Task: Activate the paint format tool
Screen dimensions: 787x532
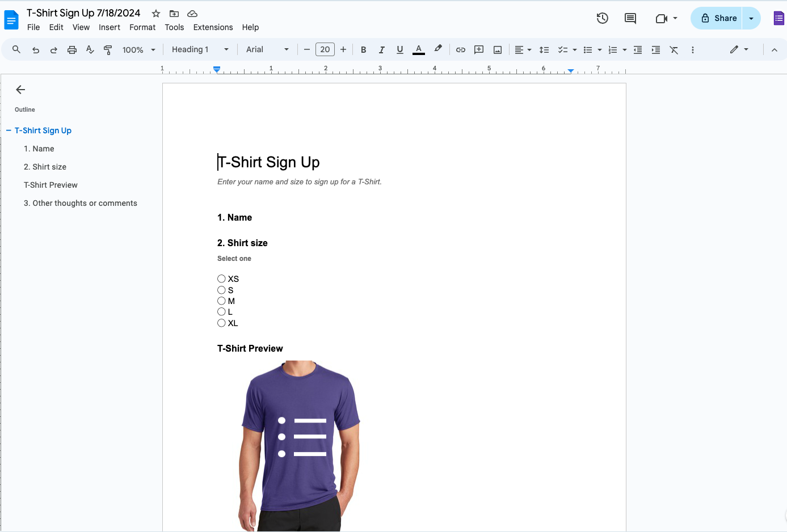Action: coord(108,49)
